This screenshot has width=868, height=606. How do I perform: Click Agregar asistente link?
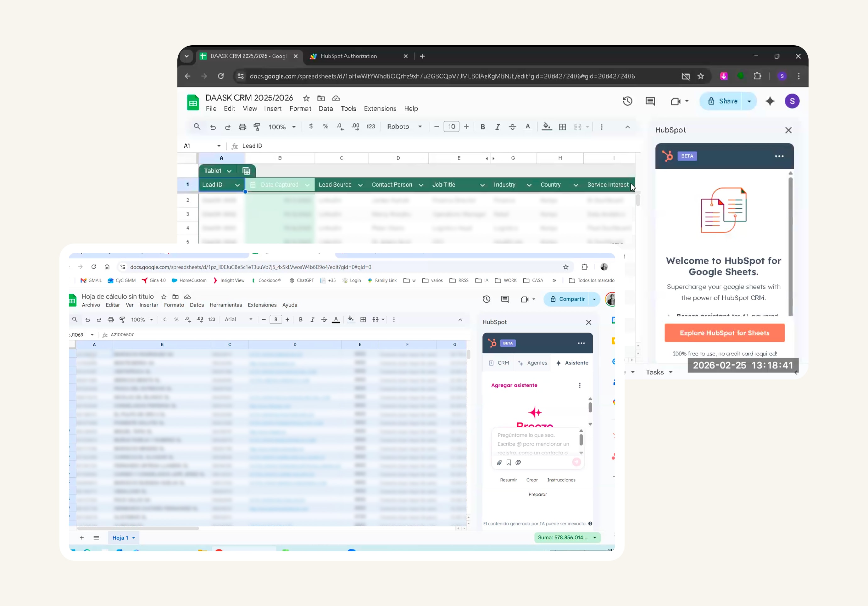pos(514,385)
